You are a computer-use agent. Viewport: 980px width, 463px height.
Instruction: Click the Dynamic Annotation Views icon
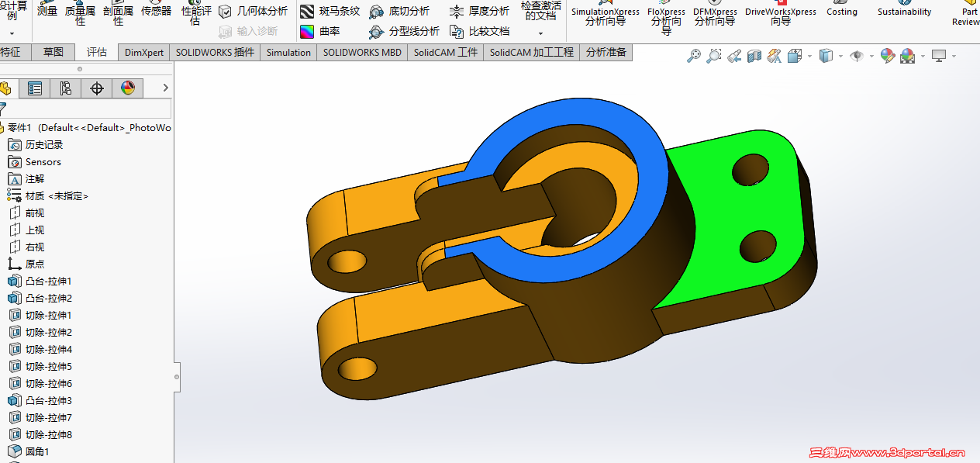[x=774, y=56]
